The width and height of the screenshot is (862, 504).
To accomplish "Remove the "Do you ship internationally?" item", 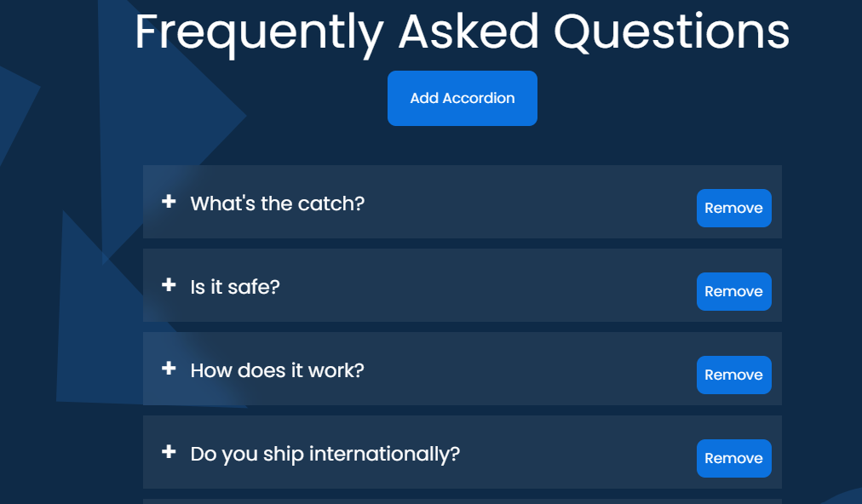I will (x=733, y=458).
